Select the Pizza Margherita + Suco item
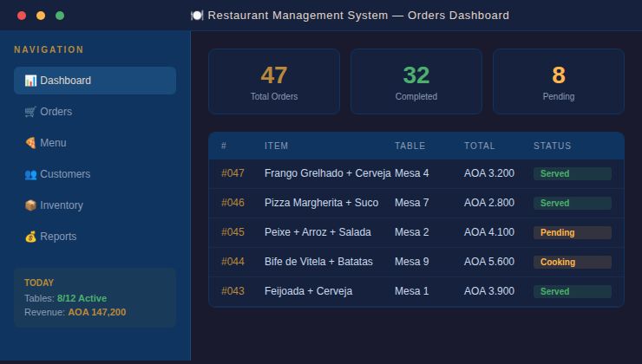Image resolution: width=642 pixels, height=364 pixels. click(321, 203)
